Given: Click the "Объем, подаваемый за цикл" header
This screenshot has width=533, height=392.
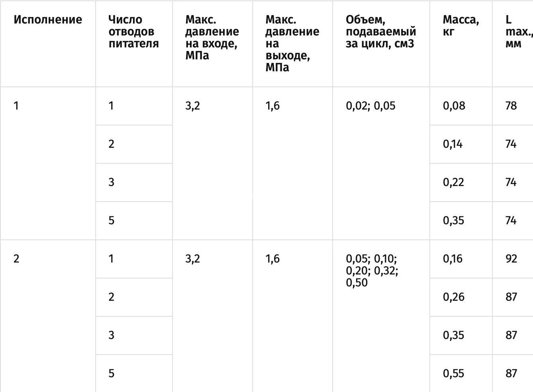Looking at the screenshot, I should tap(380, 31).
